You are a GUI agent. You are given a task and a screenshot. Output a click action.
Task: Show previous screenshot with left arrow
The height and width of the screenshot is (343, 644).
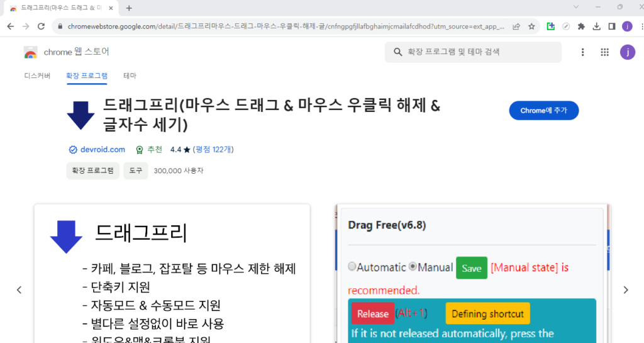19,290
